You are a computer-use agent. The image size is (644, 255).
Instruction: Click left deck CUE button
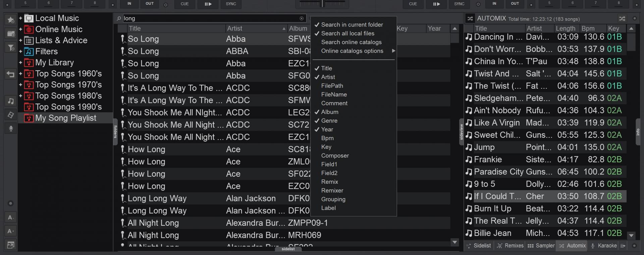coord(184,4)
